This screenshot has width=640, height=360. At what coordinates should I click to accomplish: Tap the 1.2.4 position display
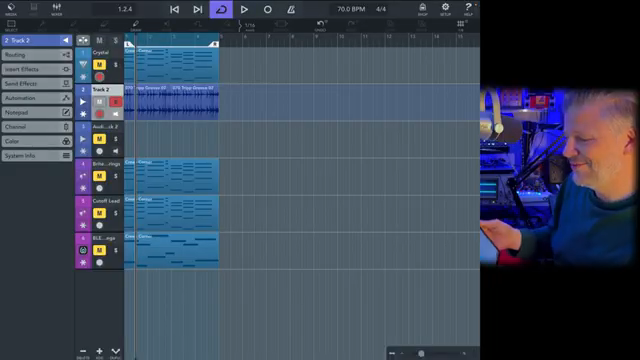(125, 9)
